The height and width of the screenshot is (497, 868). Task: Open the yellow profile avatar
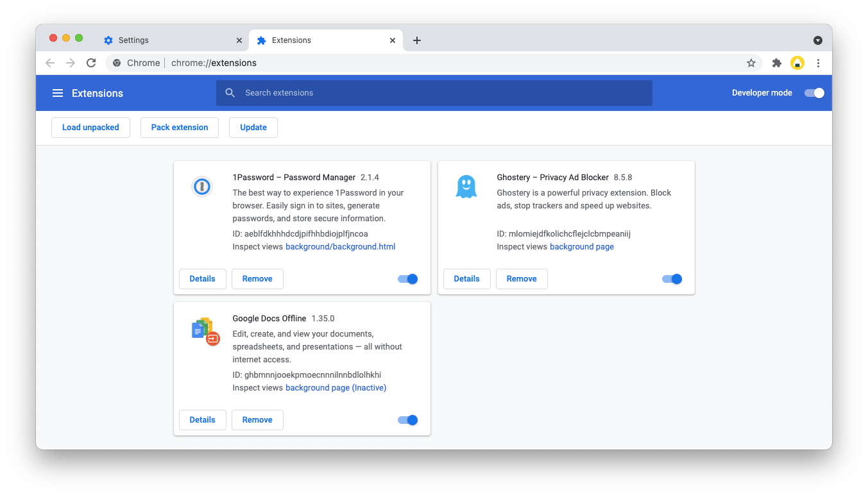[x=797, y=63]
